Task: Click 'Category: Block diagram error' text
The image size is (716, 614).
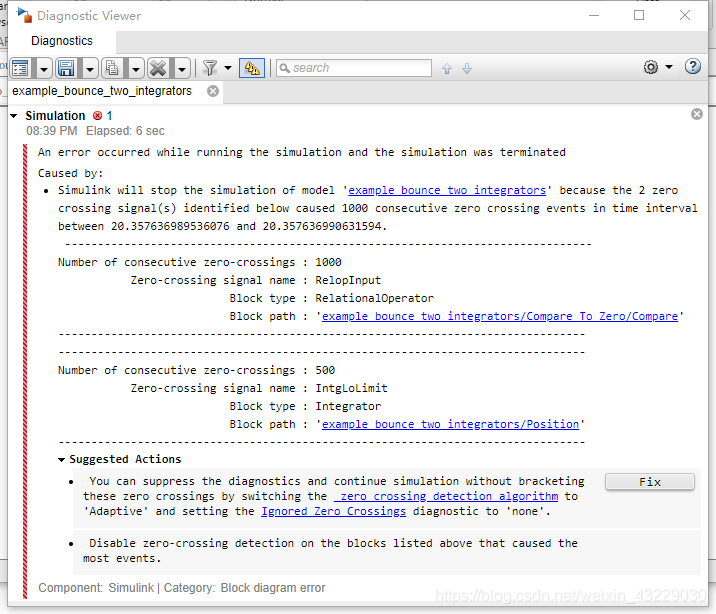Action: click(244, 588)
